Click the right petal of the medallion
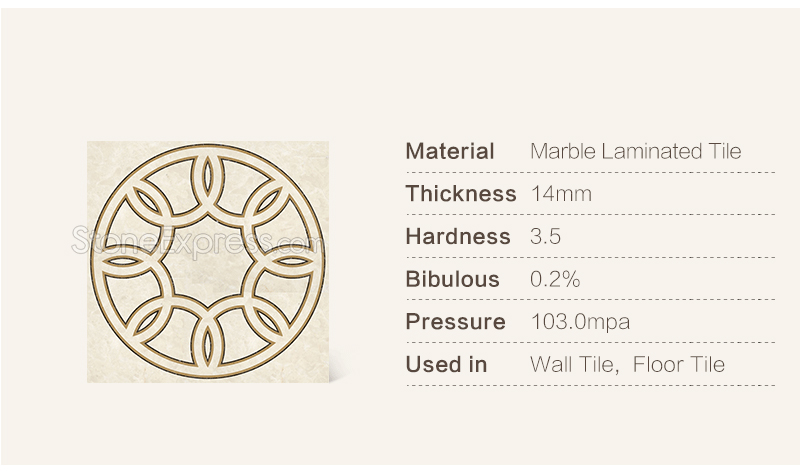 click(x=292, y=261)
